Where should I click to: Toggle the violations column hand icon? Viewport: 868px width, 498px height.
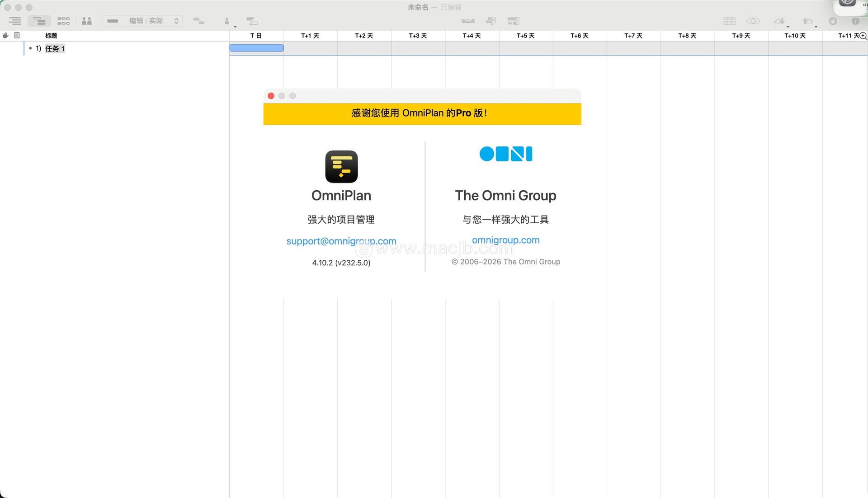click(x=5, y=35)
